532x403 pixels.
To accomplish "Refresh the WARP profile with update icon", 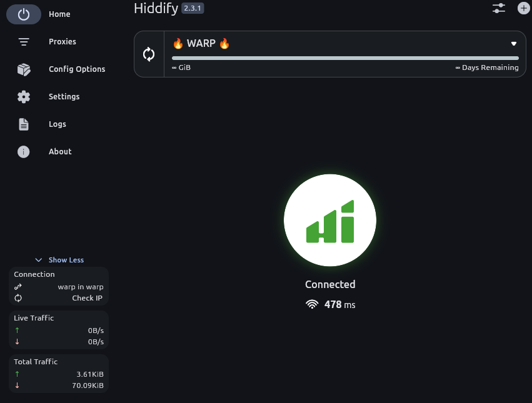I will pos(149,54).
